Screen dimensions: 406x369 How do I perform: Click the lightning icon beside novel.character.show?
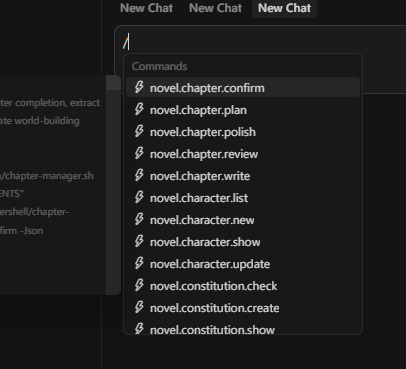point(139,242)
